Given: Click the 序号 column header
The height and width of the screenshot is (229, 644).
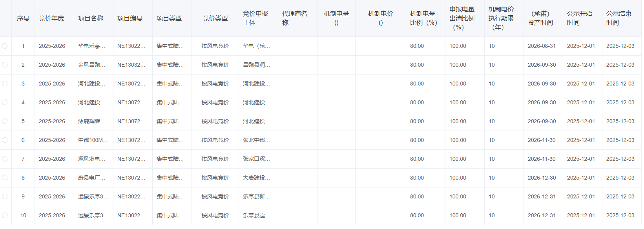Looking at the screenshot, I should [23, 18].
